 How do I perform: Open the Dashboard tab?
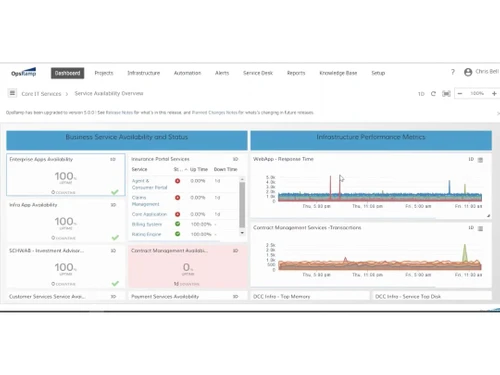point(67,73)
